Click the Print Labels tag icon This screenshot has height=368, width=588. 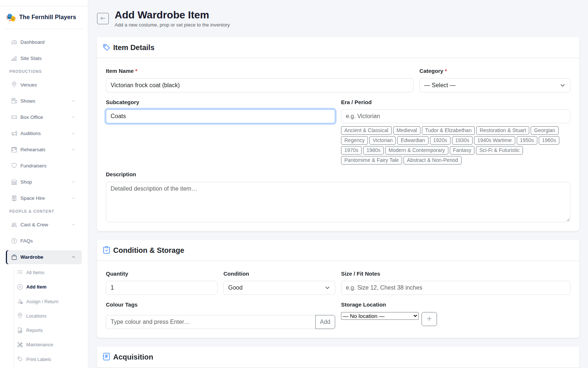pyautogui.click(x=20, y=359)
